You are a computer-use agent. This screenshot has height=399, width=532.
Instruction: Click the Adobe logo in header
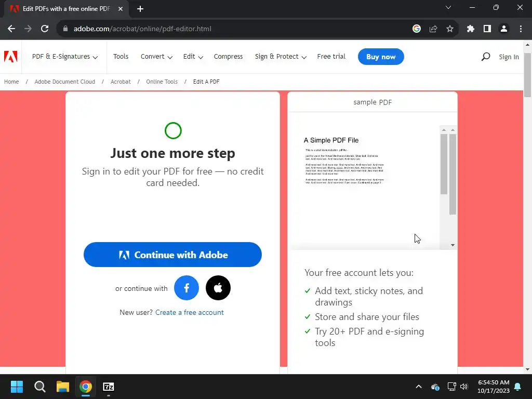(10, 56)
